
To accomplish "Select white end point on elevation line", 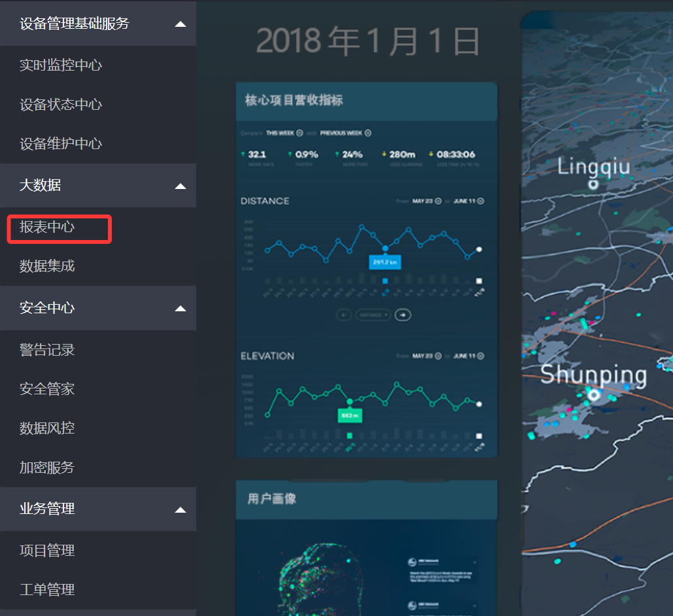I will (479, 404).
